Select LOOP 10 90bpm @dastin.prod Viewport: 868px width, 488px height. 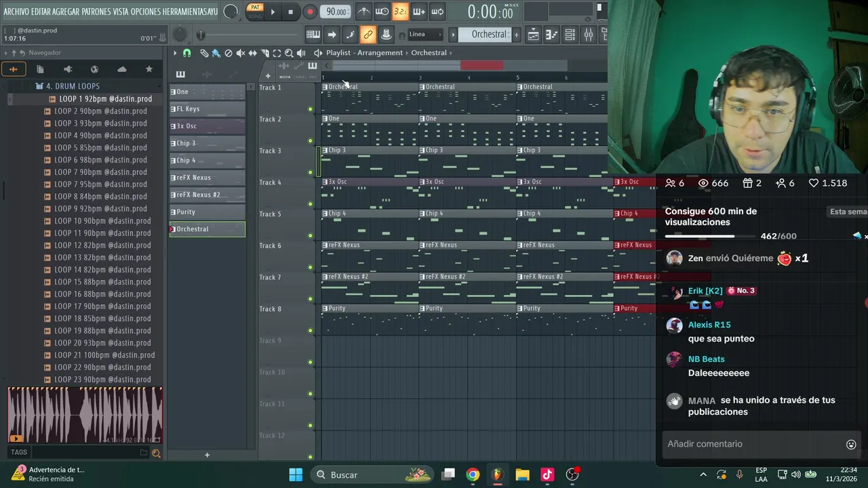click(102, 221)
